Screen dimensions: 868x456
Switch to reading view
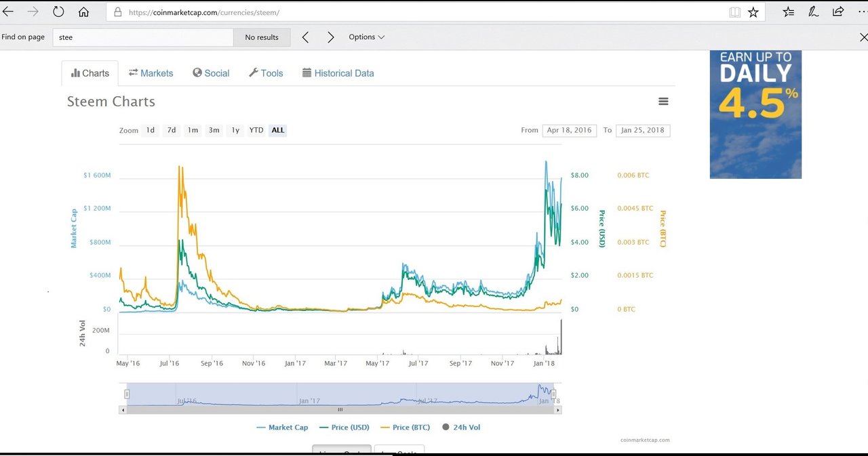pos(734,12)
